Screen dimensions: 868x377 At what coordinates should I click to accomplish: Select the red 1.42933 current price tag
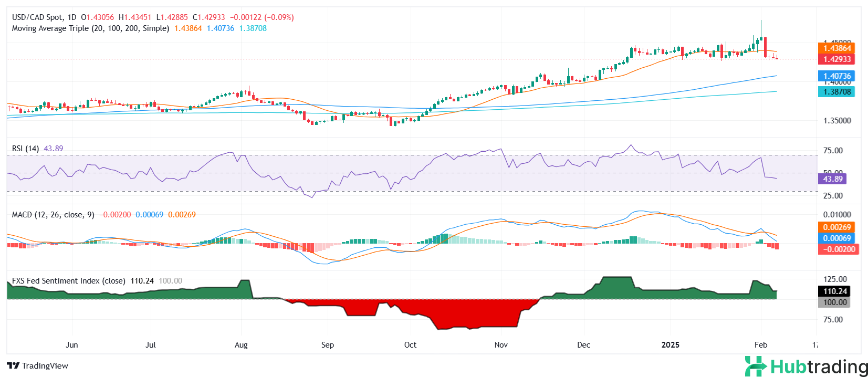click(x=836, y=59)
